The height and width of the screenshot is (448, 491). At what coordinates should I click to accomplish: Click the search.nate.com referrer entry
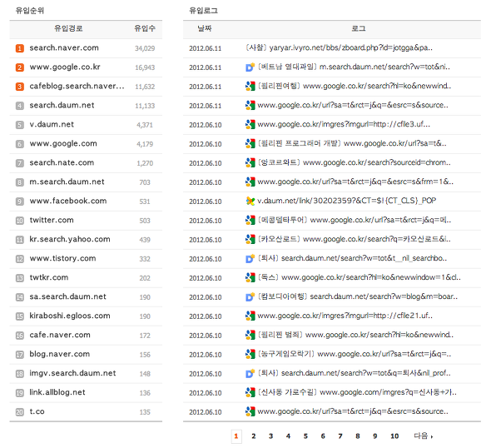click(62, 162)
